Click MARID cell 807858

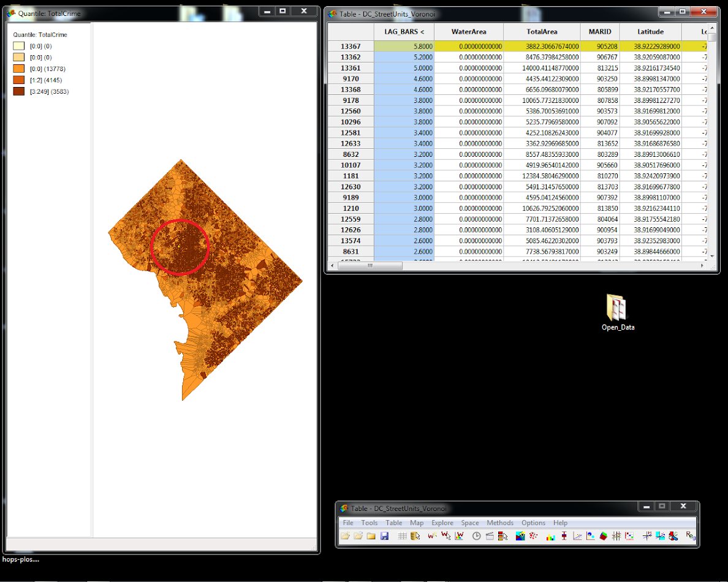tap(600, 100)
